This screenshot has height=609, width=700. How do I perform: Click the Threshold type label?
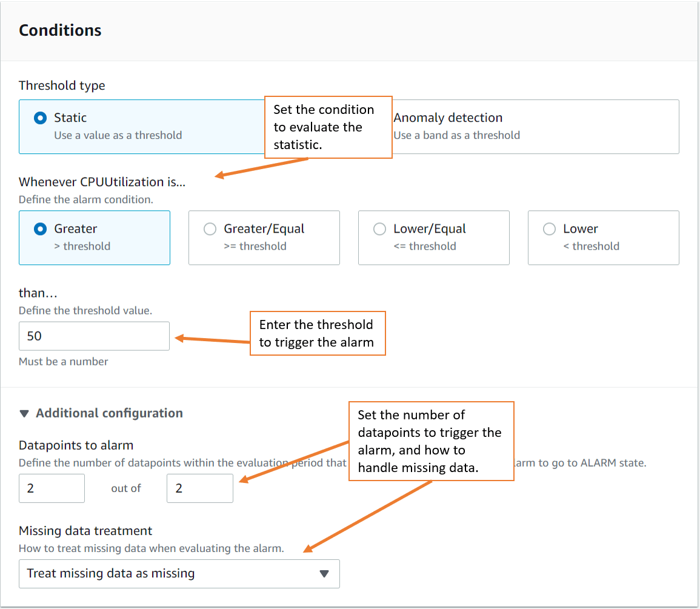[62, 85]
